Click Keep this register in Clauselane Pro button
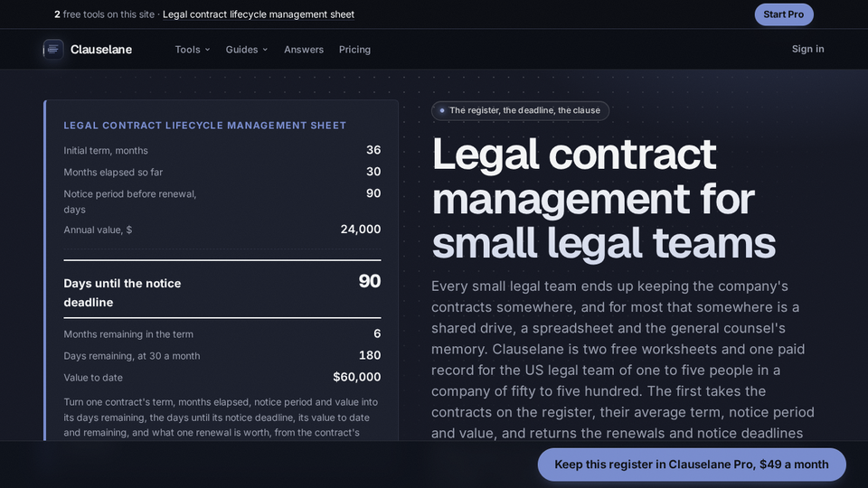The width and height of the screenshot is (868, 488). tap(692, 465)
